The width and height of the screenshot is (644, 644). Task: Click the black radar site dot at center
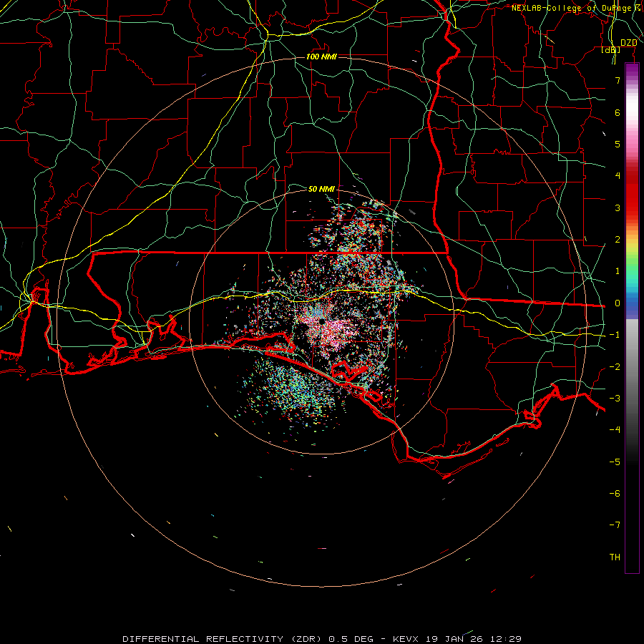coord(322,321)
